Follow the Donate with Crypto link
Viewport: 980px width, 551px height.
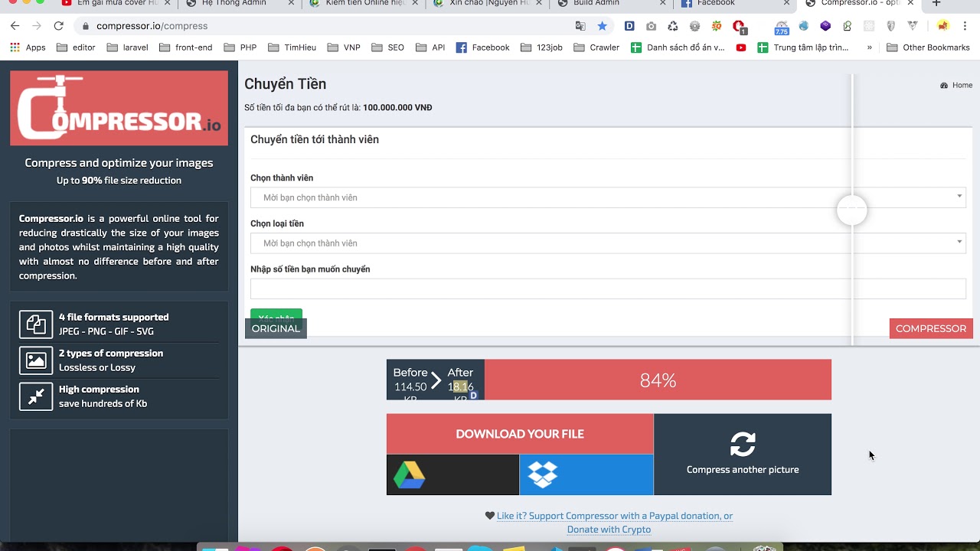tap(609, 530)
